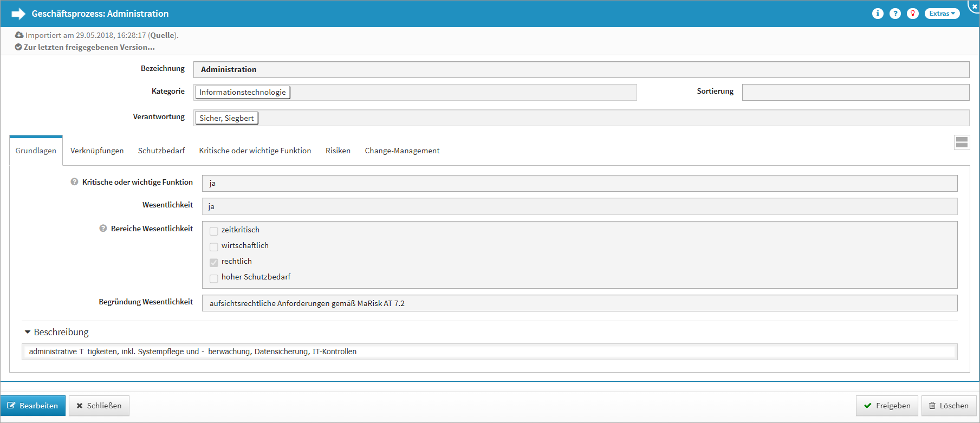
Task: Click the red lightbulb hint icon
Action: (x=913, y=14)
